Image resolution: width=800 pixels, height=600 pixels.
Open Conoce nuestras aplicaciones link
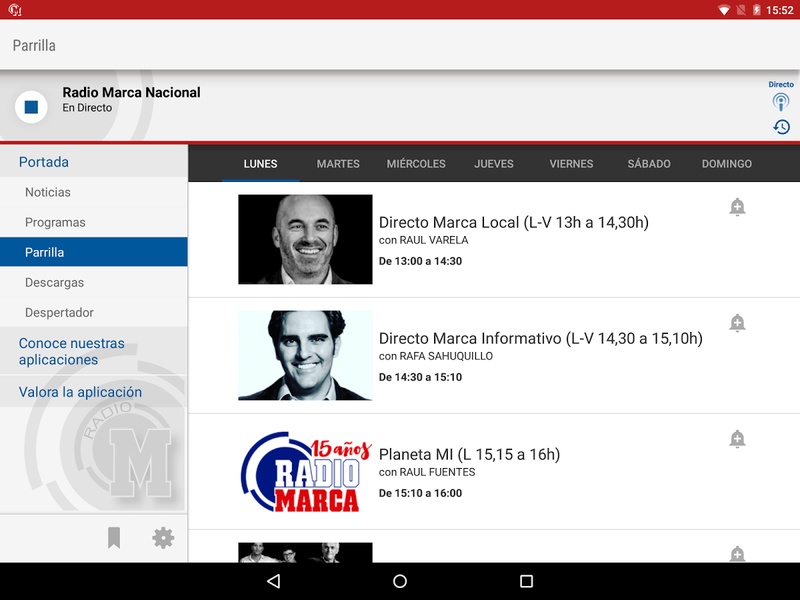94,352
